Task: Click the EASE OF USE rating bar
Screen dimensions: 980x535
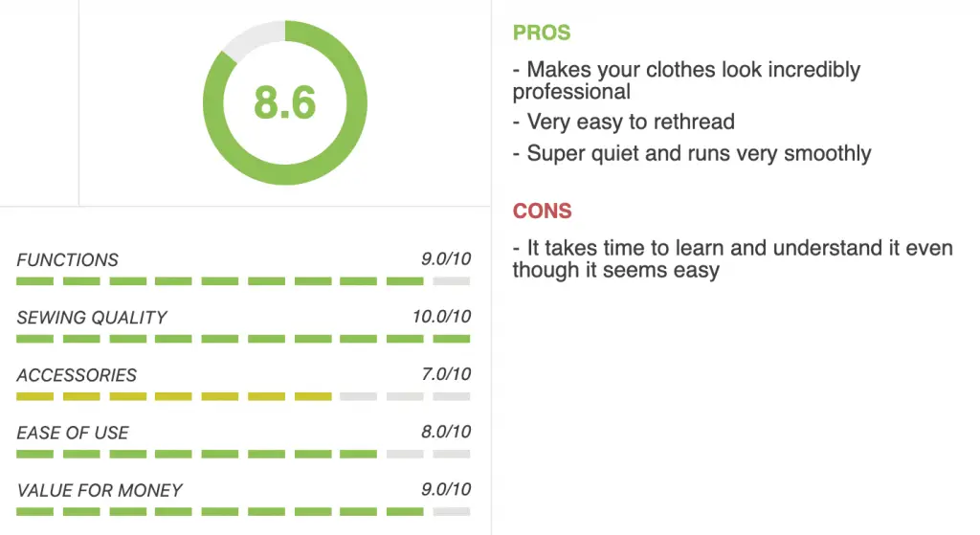Action: coord(243,454)
